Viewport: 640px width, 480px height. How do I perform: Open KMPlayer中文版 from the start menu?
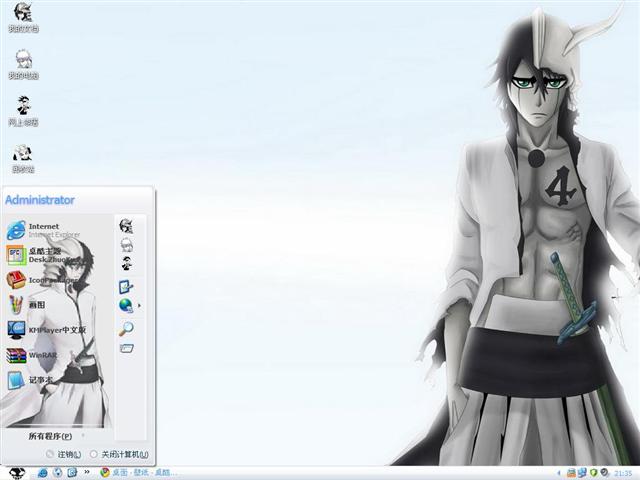pyautogui.click(x=47, y=330)
